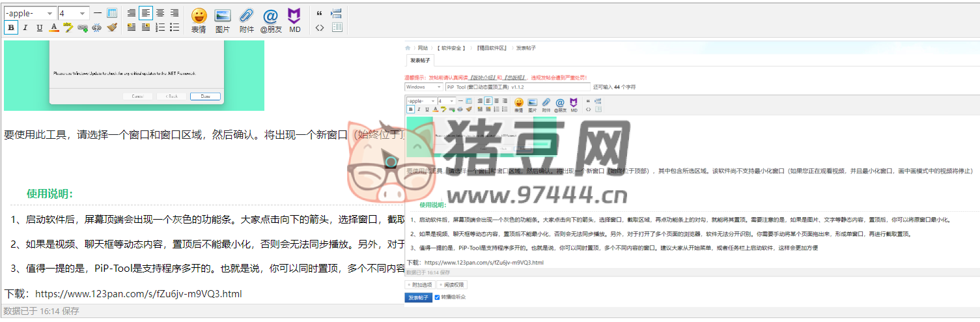980x322 pixels.
Task: Click the insert link chain icon in the enlarged toolbar
Action: point(83,27)
